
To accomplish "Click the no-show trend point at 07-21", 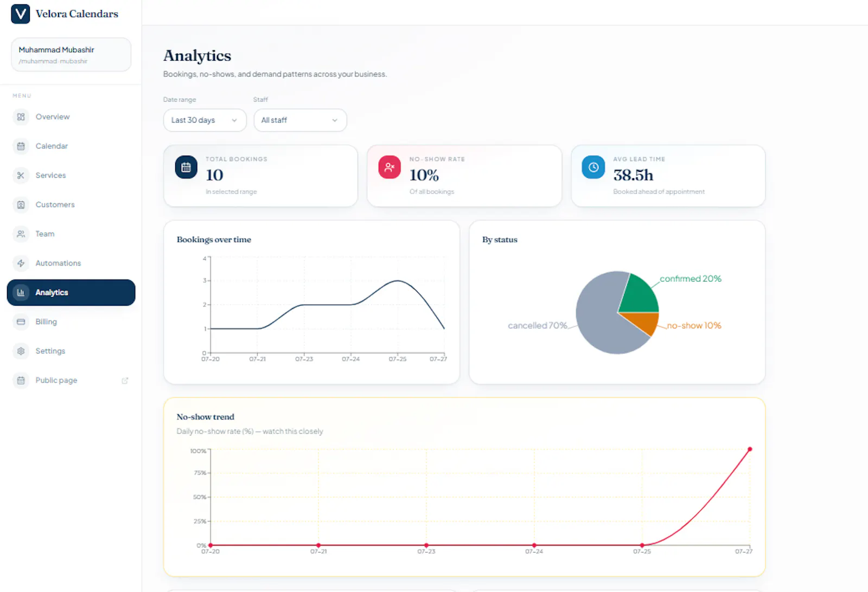I will coord(318,545).
